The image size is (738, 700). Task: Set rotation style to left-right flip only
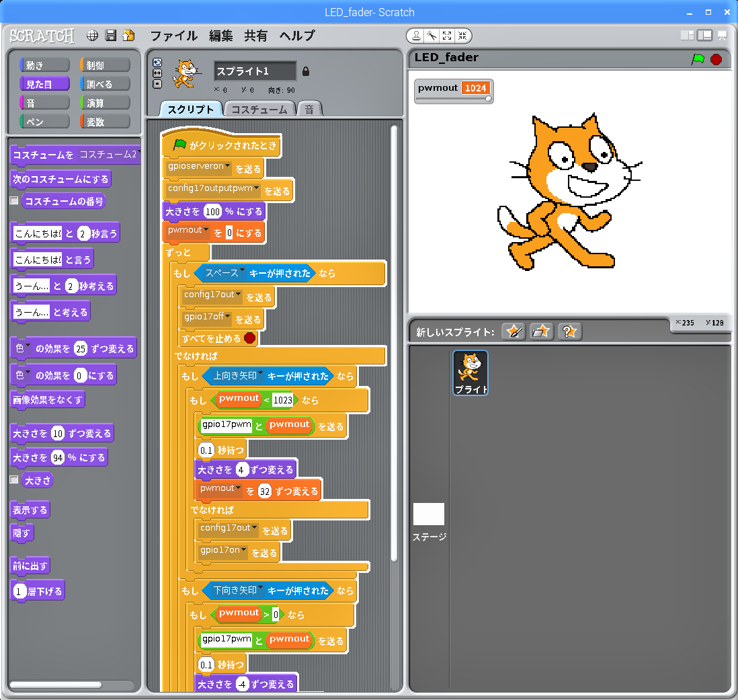[157, 73]
